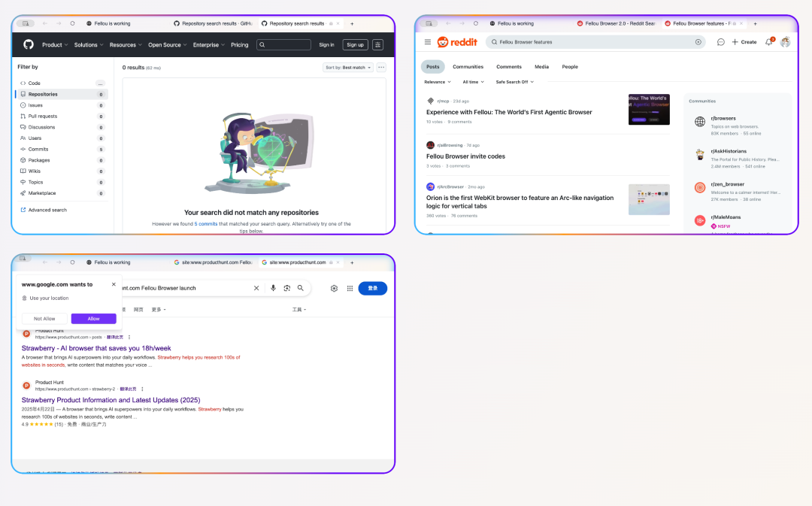Select Commits filter in GitHub sidebar
812x506 pixels.
point(38,149)
